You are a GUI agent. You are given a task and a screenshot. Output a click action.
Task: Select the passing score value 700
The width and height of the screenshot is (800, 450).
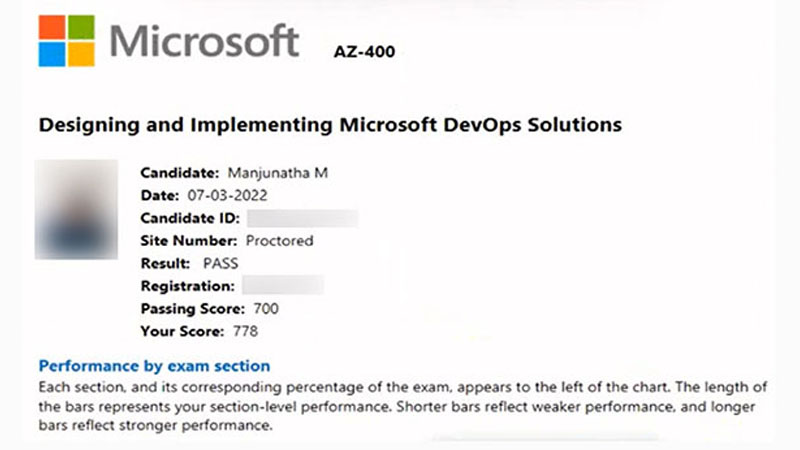(267, 308)
